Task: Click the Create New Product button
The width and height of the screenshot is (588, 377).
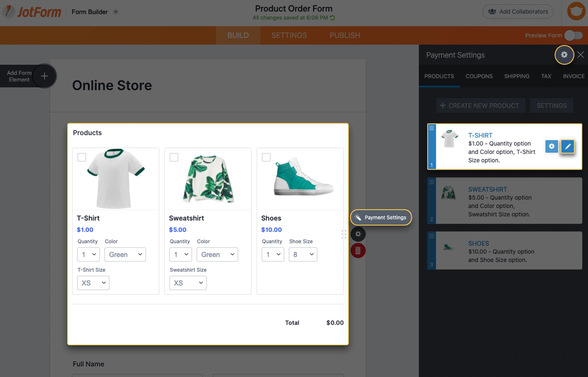Action: click(x=481, y=106)
